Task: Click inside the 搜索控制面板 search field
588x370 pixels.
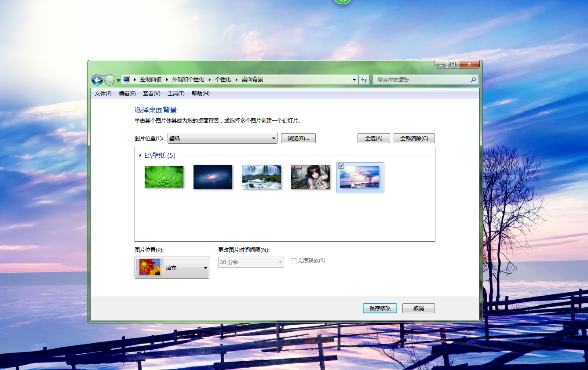Action: (x=420, y=80)
